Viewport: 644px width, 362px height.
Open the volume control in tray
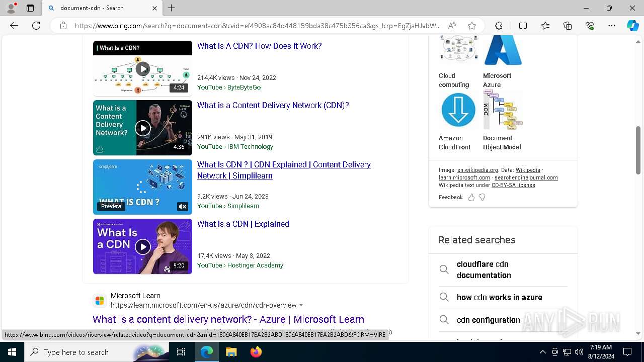pos(579,352)
